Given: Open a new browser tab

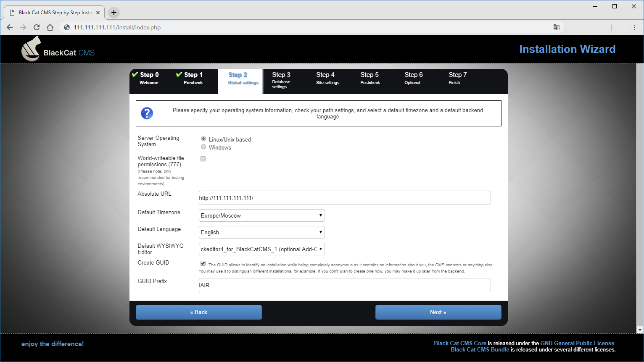Looking at the screenshot, I should 113,13.
